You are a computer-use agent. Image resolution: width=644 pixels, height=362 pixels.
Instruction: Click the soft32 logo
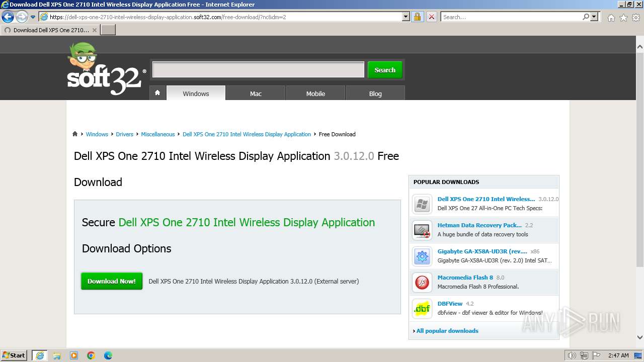pos(106,69)
